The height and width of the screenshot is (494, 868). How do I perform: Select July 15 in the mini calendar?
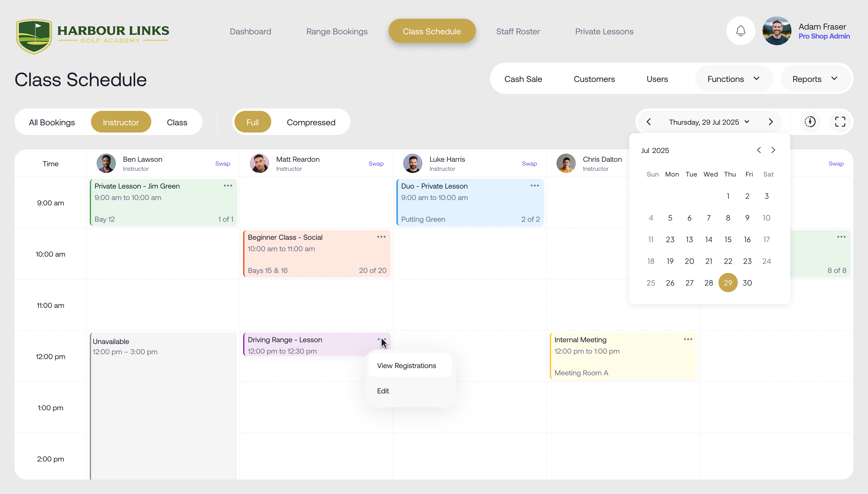[728, 239]
